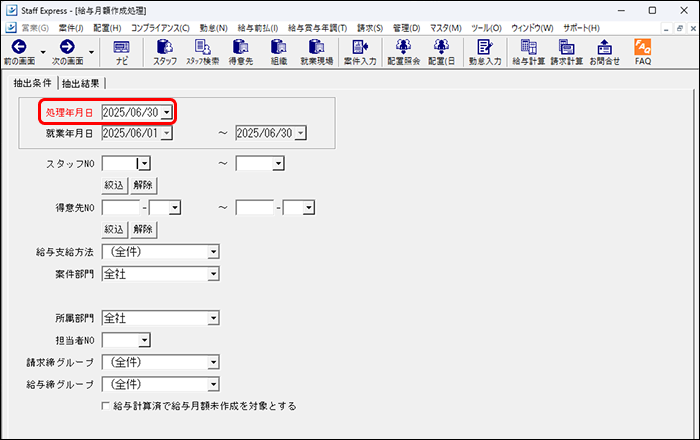700x440 pixels.
Task: Open the 案件部門 combo box
Action: 161,274
